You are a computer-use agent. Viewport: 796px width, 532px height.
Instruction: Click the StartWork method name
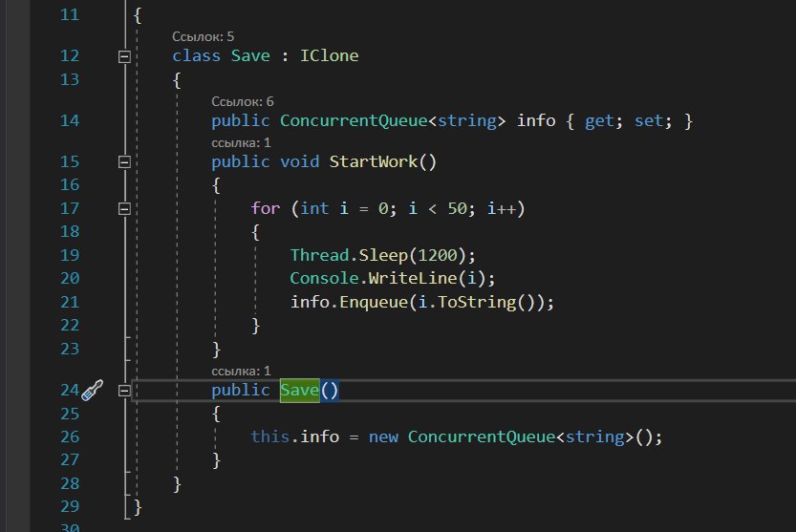374,162
